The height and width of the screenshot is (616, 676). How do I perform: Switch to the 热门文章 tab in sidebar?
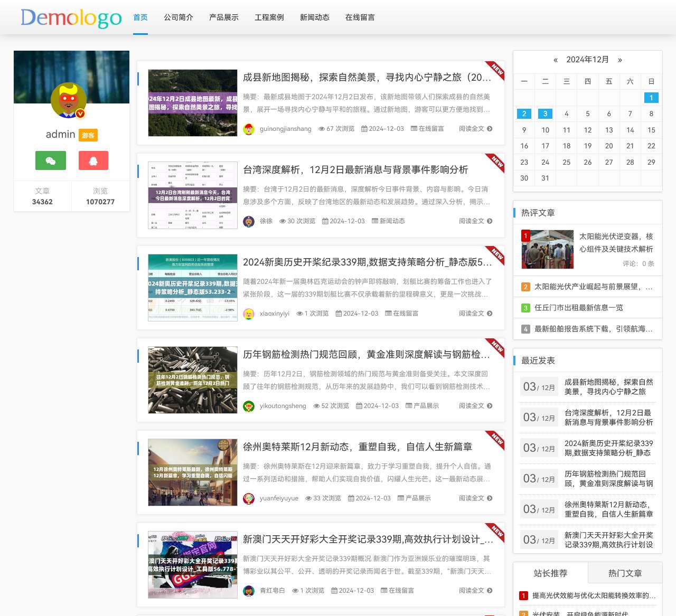[625, 573]
